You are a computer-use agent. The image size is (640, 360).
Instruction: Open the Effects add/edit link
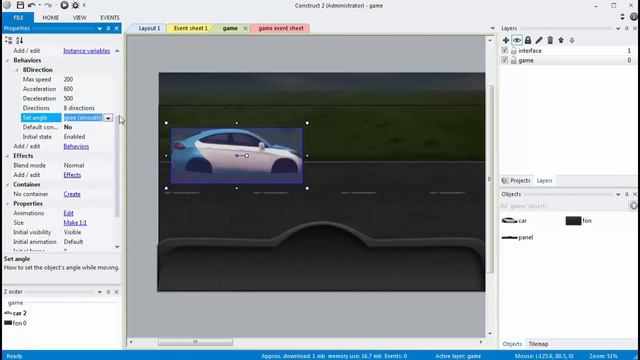72,175
